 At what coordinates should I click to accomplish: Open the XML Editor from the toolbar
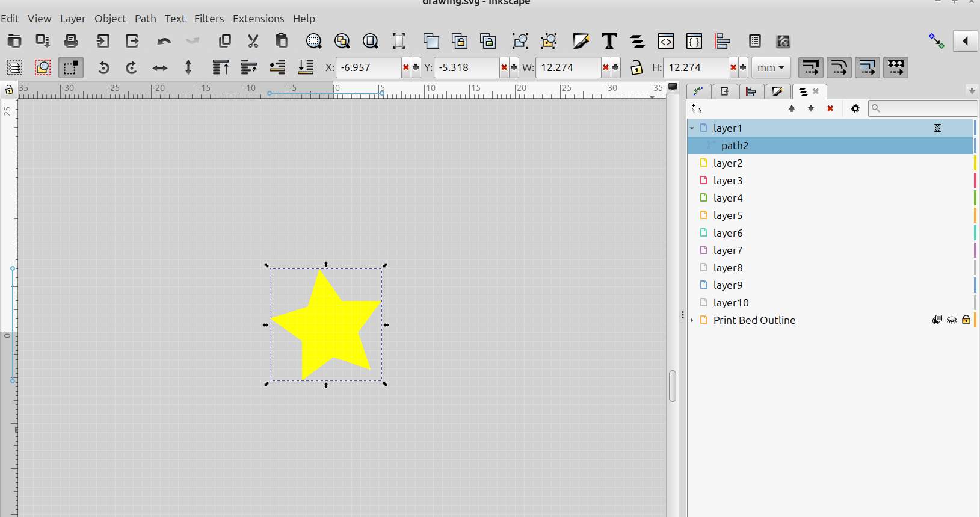665,41
